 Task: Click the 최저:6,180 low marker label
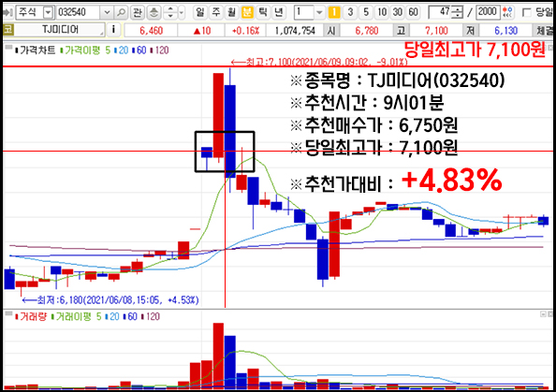110,300
